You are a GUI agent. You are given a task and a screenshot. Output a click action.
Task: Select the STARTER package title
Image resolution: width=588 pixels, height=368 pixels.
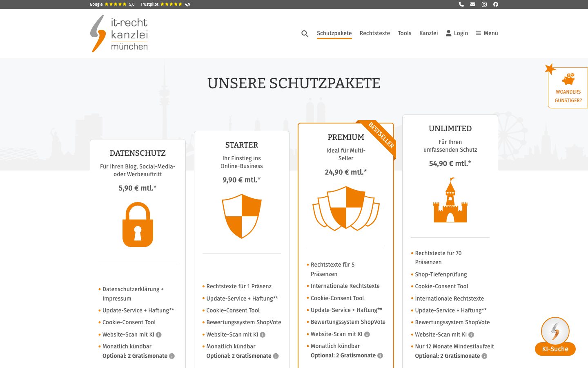click(x=242, y=145)
